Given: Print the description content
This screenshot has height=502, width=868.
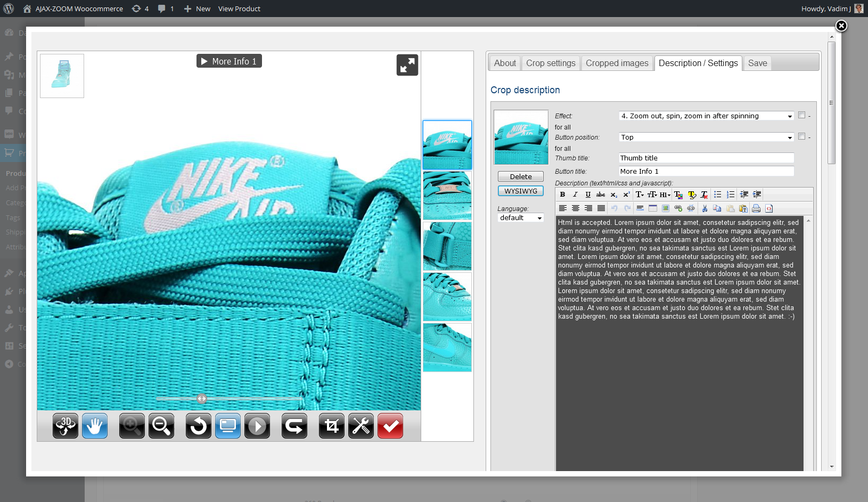Looking at the screenshot, I should [x=756, y=208].
